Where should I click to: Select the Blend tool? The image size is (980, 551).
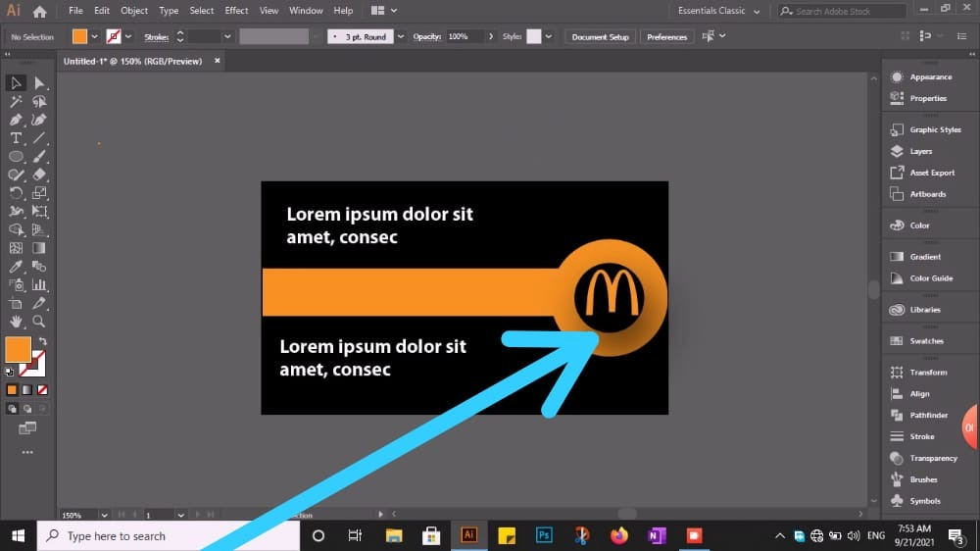(x=39, y=267)
